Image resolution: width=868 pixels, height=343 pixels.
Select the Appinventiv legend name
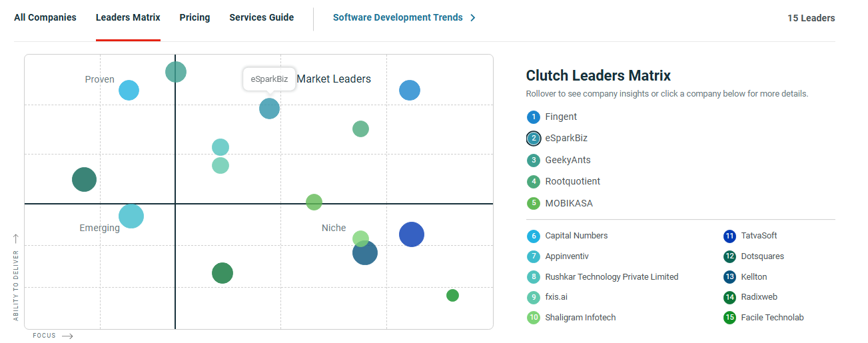[x=567, y=256]
